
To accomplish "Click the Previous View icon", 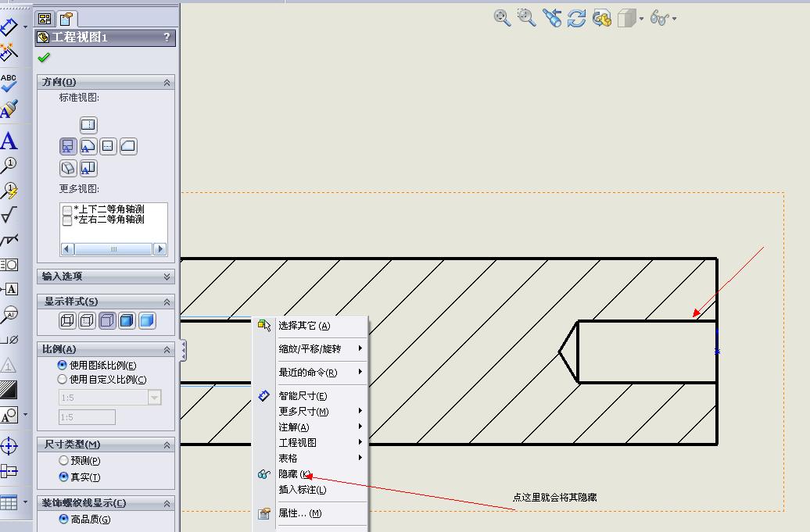I will [x=552, y=18].
